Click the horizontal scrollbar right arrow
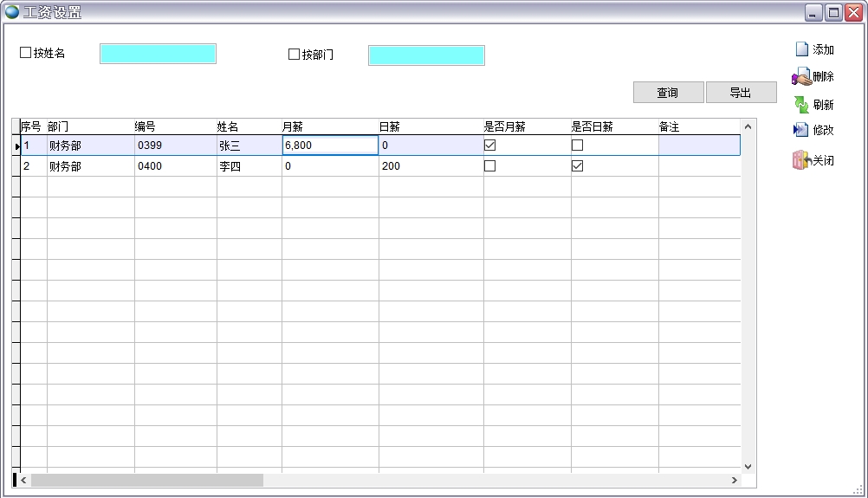This screenshot has width=868, height=498. tap(735, 480)
